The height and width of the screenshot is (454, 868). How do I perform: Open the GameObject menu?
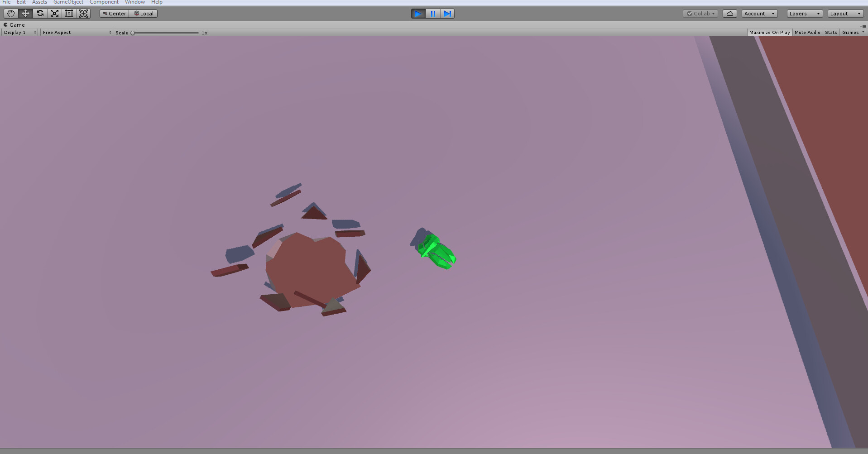[68, 2]
